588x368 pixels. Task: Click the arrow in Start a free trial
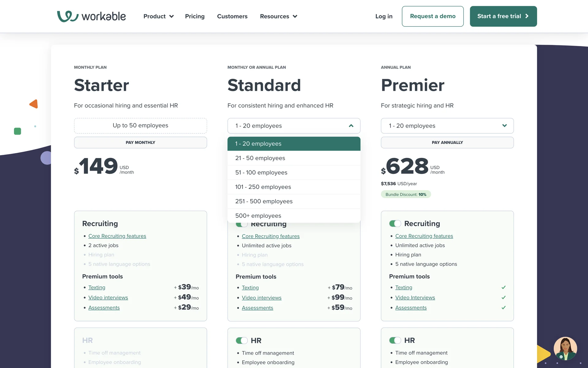(527, 16)
